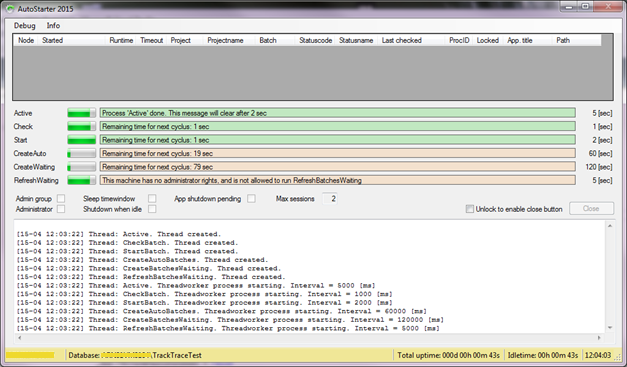Click the '120 [sec]' interval label
The image size is (627, 367).
point(599,167)
